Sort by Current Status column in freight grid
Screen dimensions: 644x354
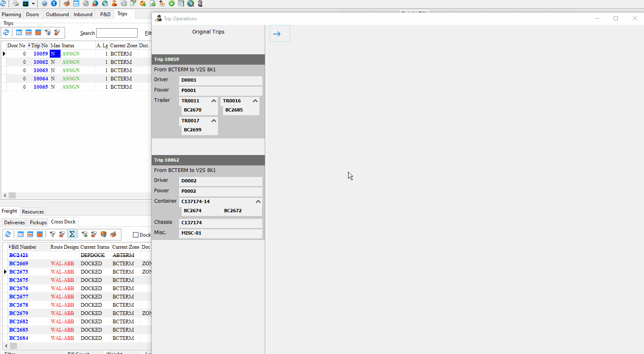pyautogui.click(x=95, y=247)
